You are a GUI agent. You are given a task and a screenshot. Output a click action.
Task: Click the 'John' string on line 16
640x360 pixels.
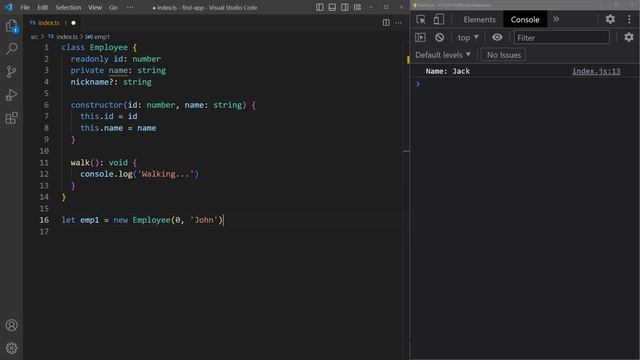pos(204,220)
